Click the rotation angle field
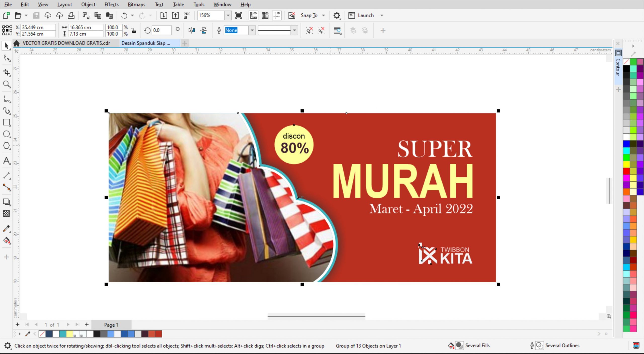This screenshot has height=354, width=644. (162, 30)
